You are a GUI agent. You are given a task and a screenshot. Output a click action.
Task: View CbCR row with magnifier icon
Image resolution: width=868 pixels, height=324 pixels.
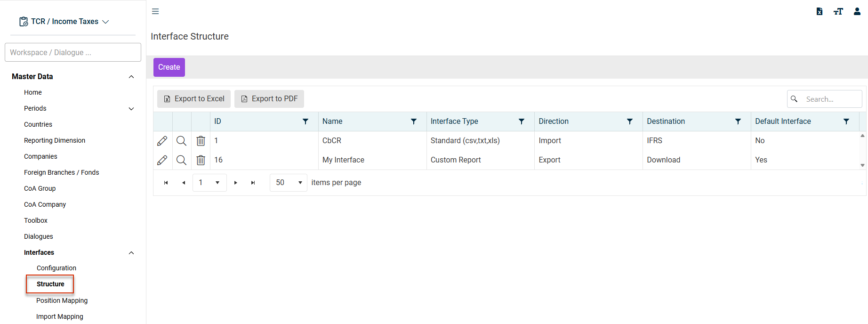coord(181,141)
